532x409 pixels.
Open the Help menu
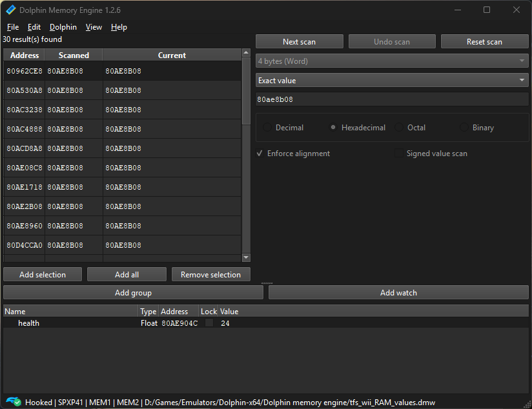(119, 27)
